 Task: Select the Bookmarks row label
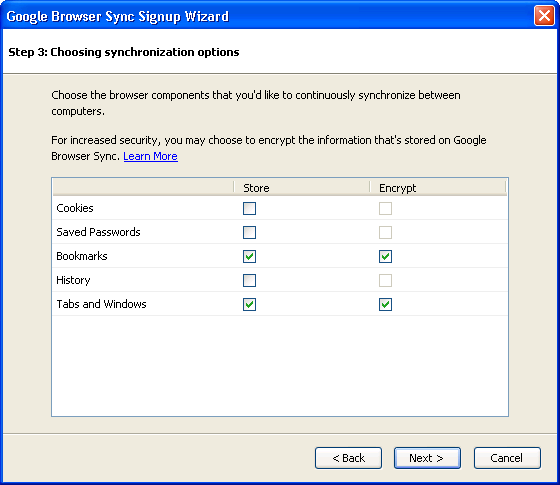click(82, 256)
